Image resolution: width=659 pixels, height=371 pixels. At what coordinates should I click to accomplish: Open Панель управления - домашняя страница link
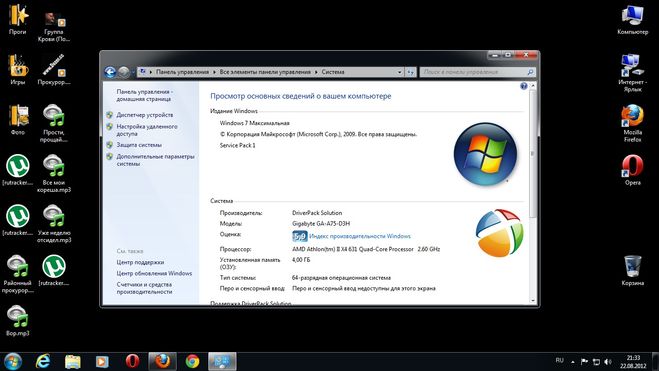(145, 95)
